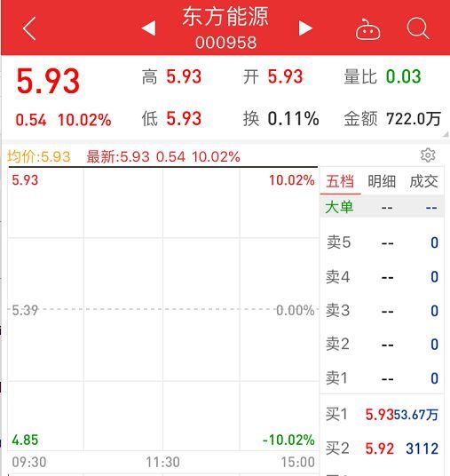Viewport: 450px width, 476px height.
Task: Expand quote details corner triangle
Action: coord(446,134)
